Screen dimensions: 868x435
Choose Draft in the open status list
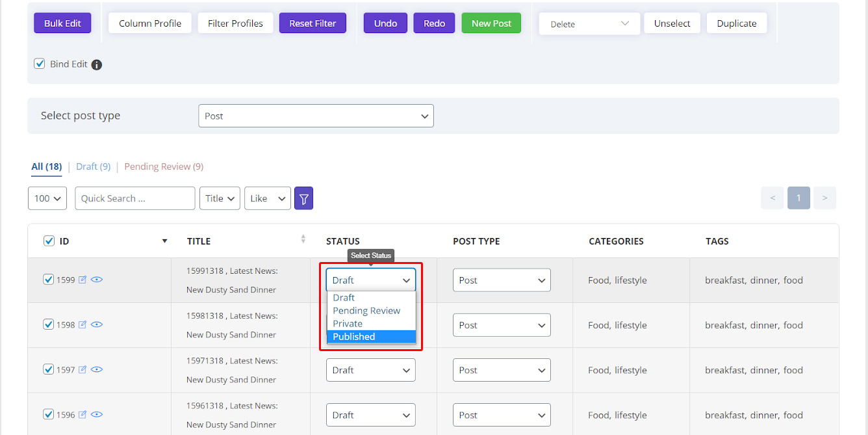tap(371, 298)
